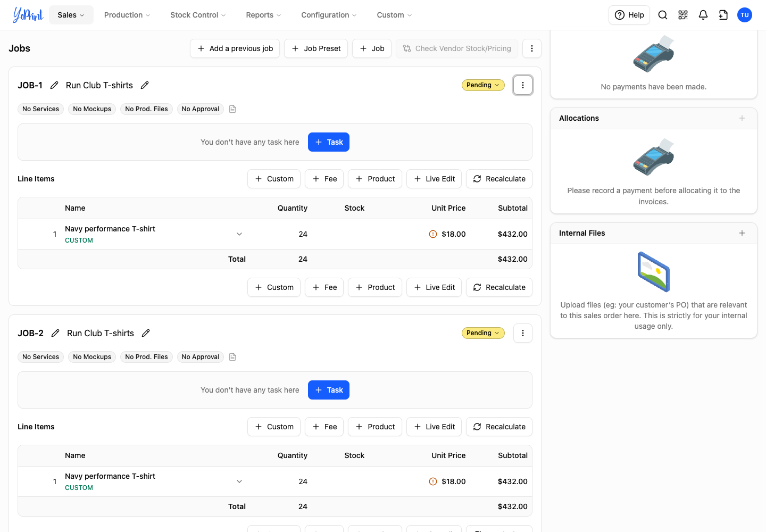Open the Custom menu in the top bar
The width and height of the screenshot is (766, 532).
(394, 15)
